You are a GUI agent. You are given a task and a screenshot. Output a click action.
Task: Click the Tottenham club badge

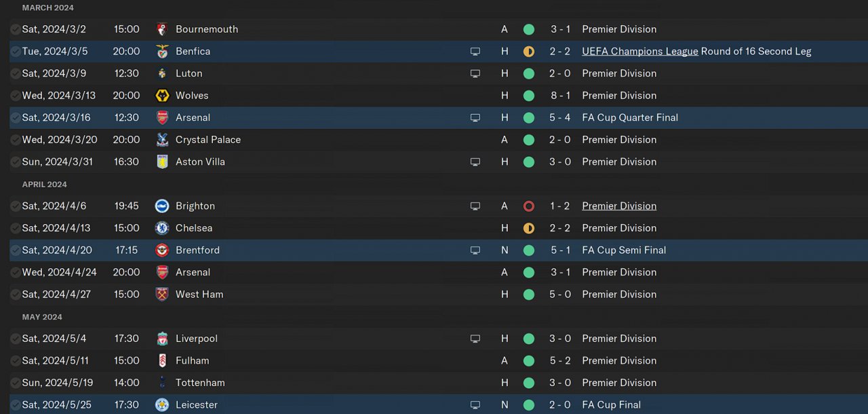point(162,383)
